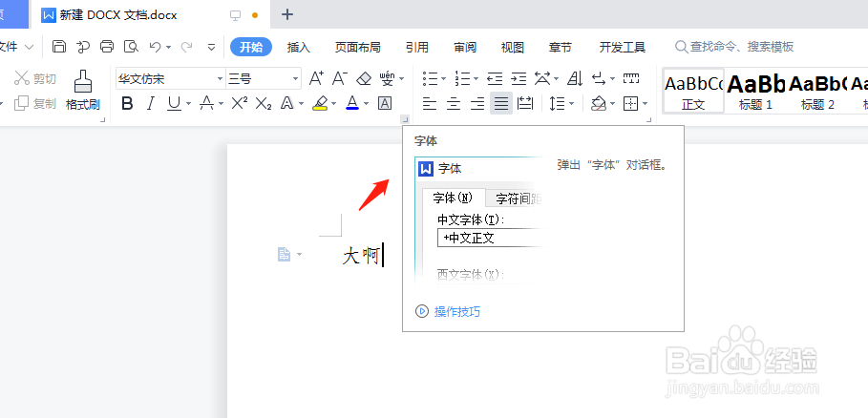868x418 pixels.
Task: Apply blue font color
Action: click(352, 103)
